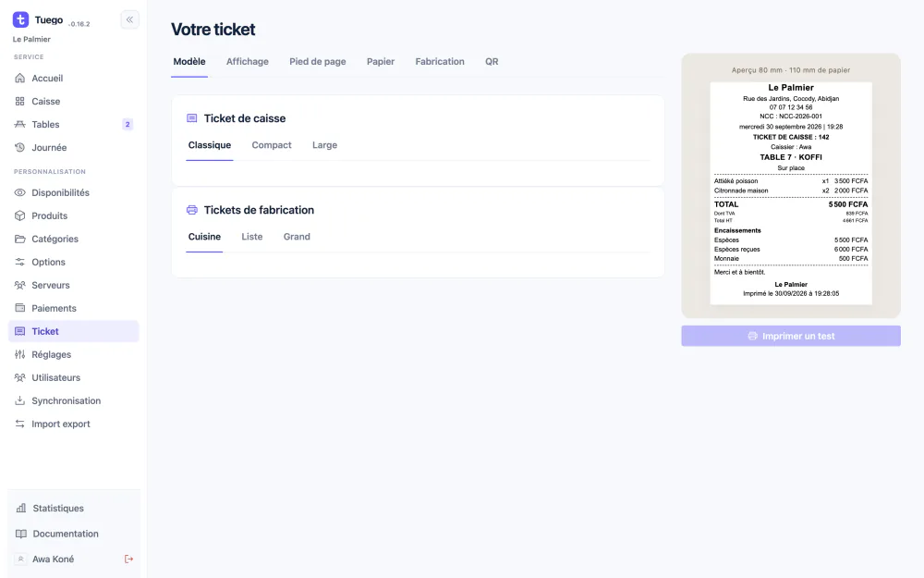Click the Tuego logo icon
This screenshot has width=924, height=578.
coord(20,19)
